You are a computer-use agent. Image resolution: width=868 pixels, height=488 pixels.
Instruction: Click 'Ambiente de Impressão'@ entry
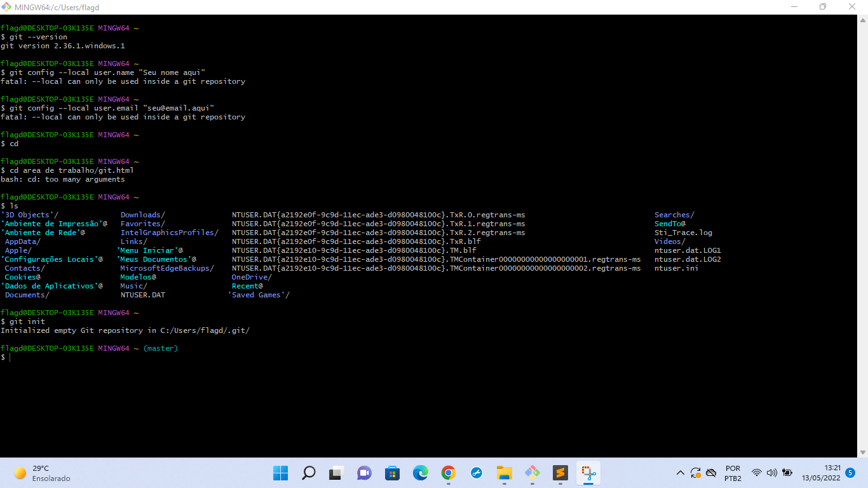pos(54,224)
